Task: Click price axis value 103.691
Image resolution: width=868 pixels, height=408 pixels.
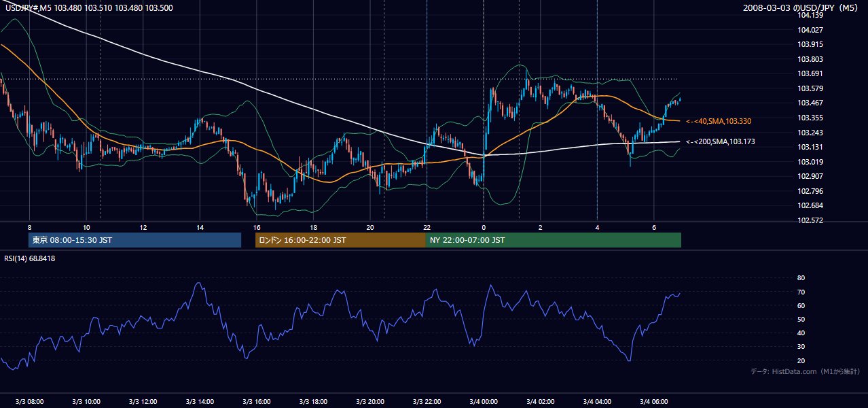Action: [x=811, y=73]
